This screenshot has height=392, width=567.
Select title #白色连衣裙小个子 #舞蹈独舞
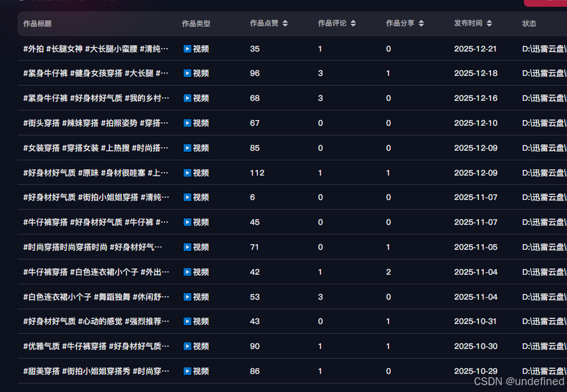[x=96, y=297]
